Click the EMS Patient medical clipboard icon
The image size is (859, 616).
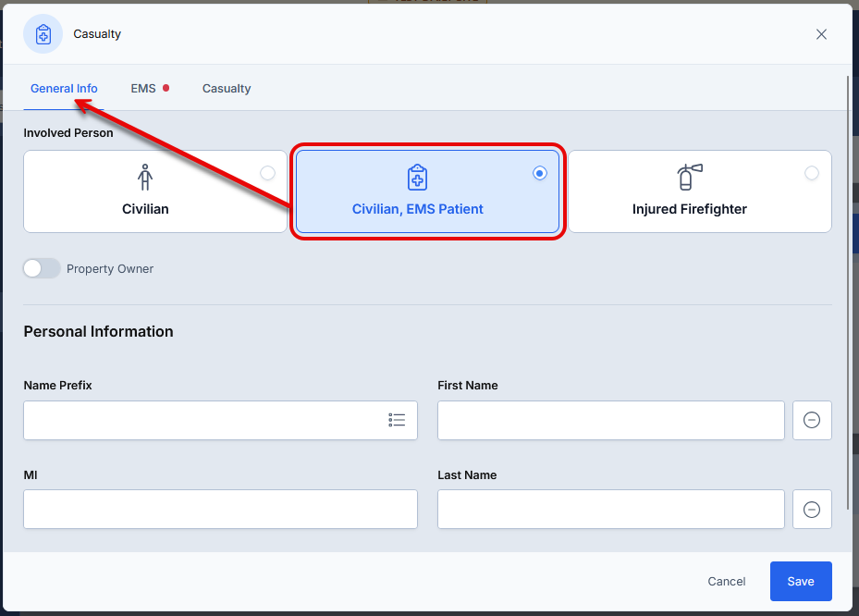point(417,177)
